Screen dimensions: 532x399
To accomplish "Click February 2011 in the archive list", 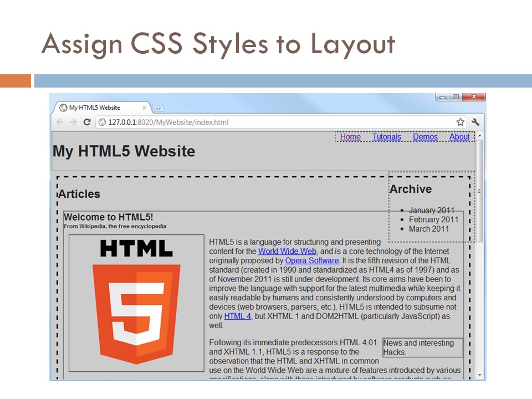I will (433, 219).
